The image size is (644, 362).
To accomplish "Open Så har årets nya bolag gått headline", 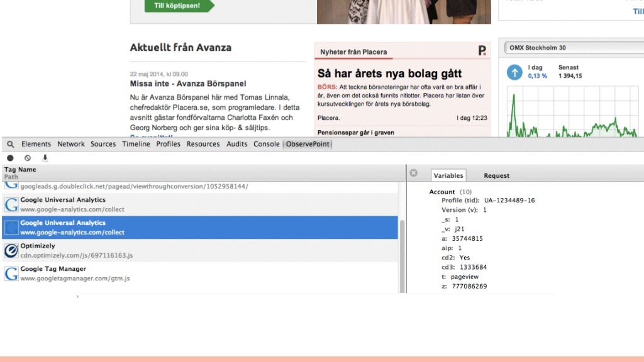I will point(389,74).
